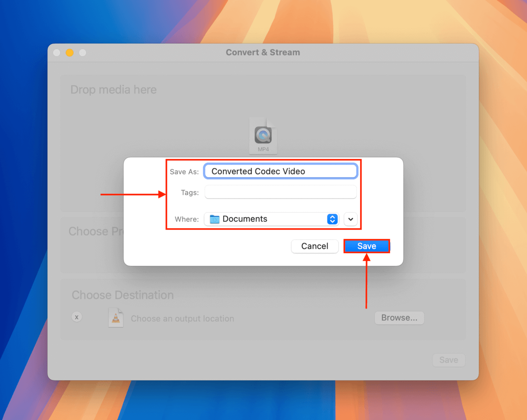
Task: Cancel the save dialog
Action: click(x=315, y=246)
